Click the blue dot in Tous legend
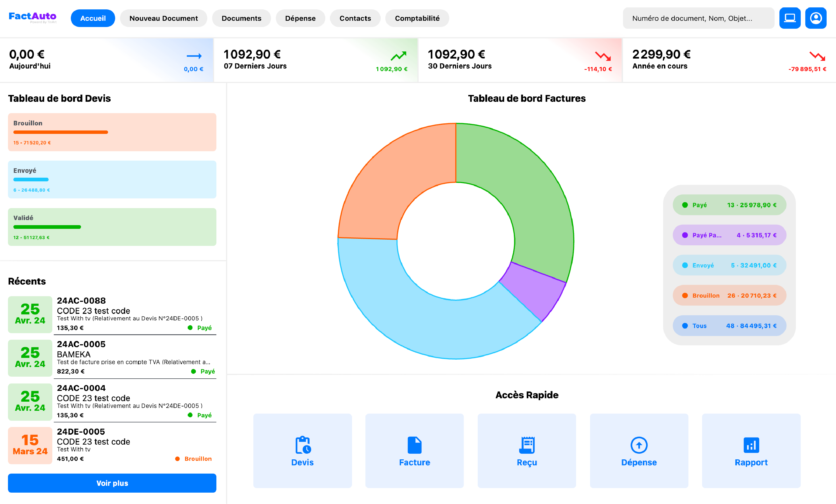 point(685,326)
